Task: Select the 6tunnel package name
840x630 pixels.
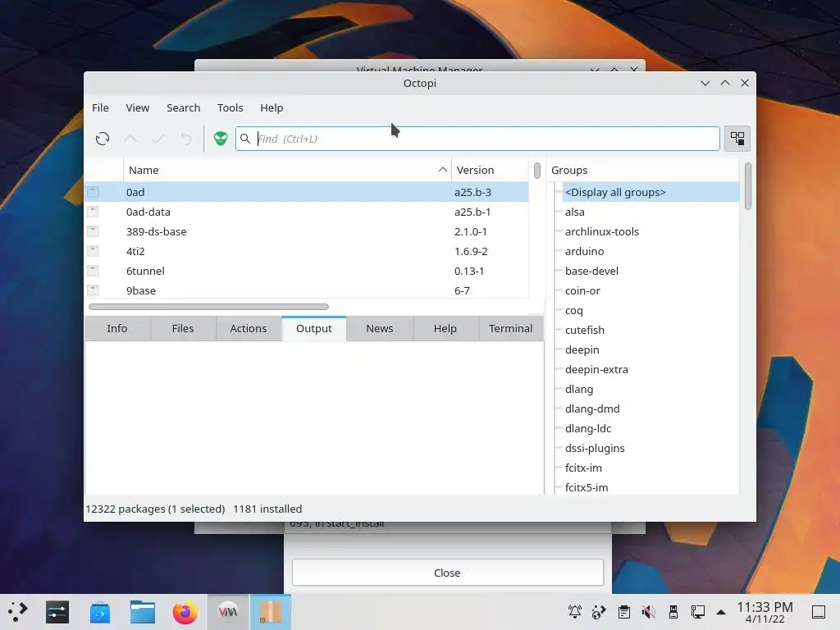Action: pos(145,271)
